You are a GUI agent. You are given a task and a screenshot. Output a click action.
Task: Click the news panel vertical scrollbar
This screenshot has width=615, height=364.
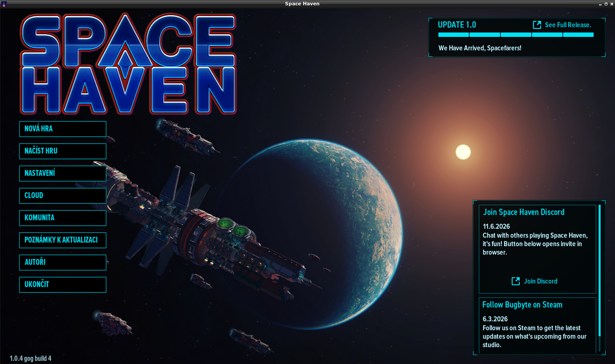(x=600, y=278)
